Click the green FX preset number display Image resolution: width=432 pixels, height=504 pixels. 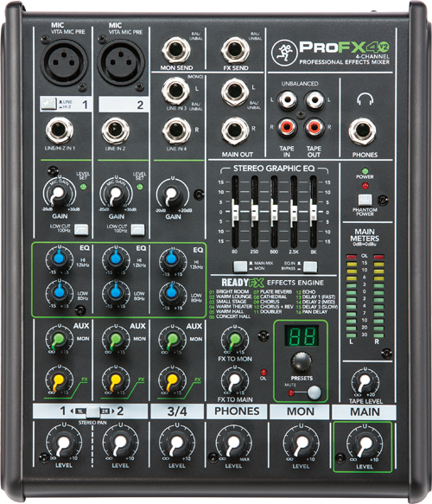(302, 336)
